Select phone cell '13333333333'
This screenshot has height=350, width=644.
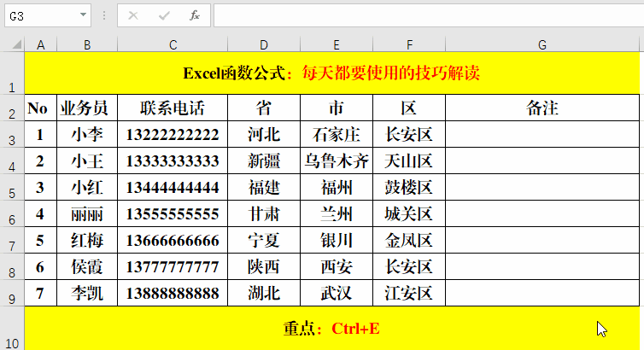tap(173, 160)
